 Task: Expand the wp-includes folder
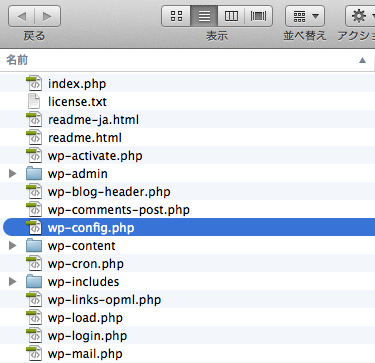click(x=12, y=282)
